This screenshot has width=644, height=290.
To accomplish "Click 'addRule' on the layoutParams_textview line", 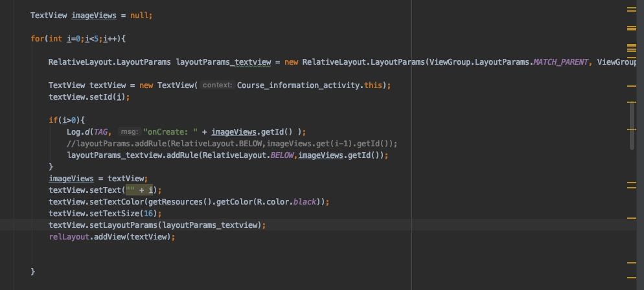I will point(183,155).
